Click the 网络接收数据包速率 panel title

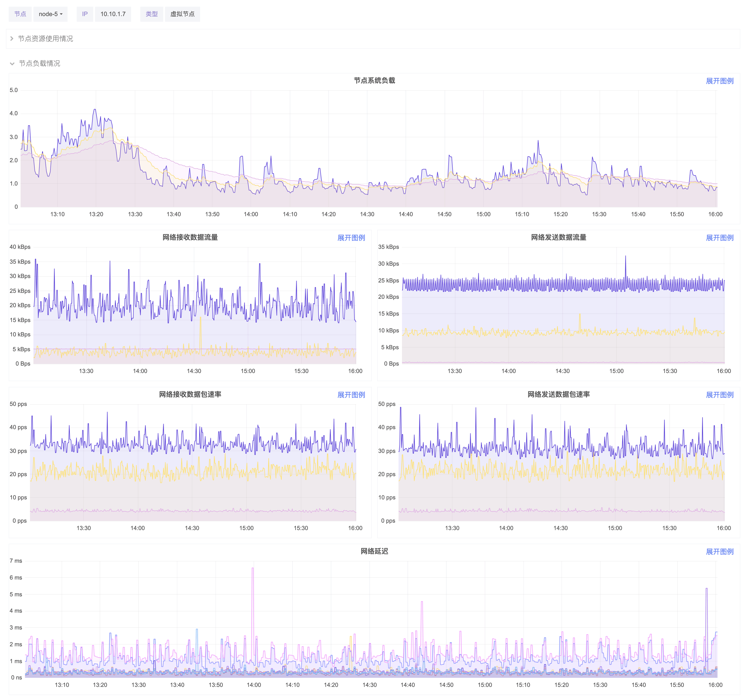click(x=190, y=395)
